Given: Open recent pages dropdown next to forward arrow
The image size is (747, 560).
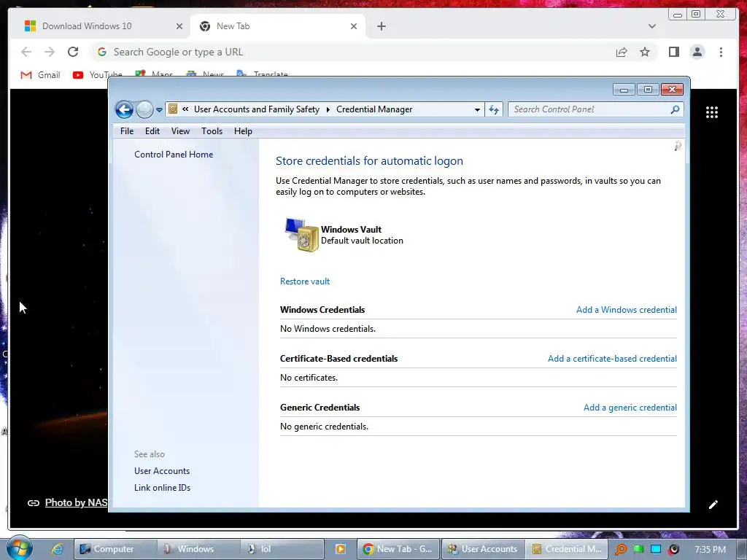Looking at the screenshot, I should (x=159, y=110).
